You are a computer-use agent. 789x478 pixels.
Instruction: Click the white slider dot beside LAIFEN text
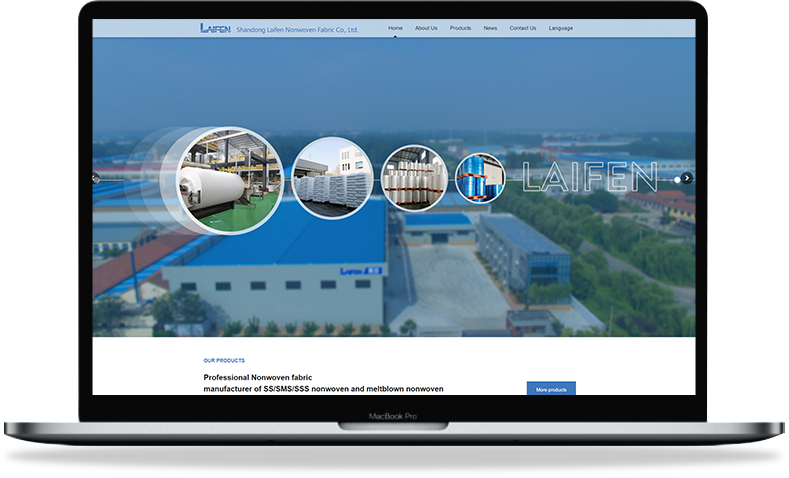click(677, 179)
